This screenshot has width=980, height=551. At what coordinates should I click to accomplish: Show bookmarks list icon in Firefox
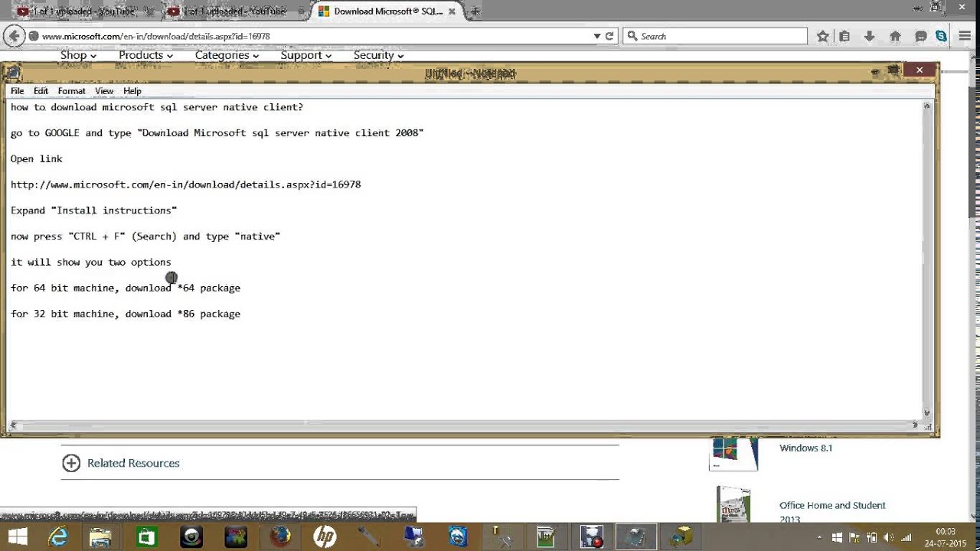pyautogui.click(x=844, y=36)
